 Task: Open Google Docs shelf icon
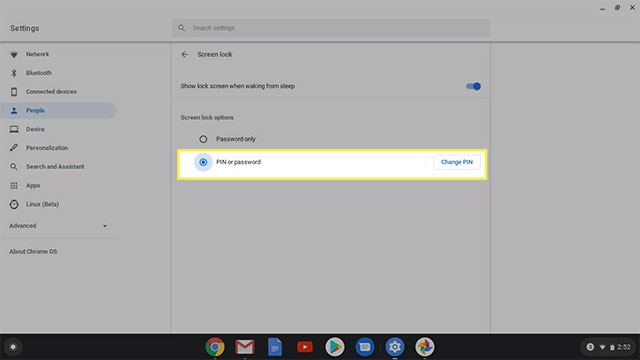[275, 347]
